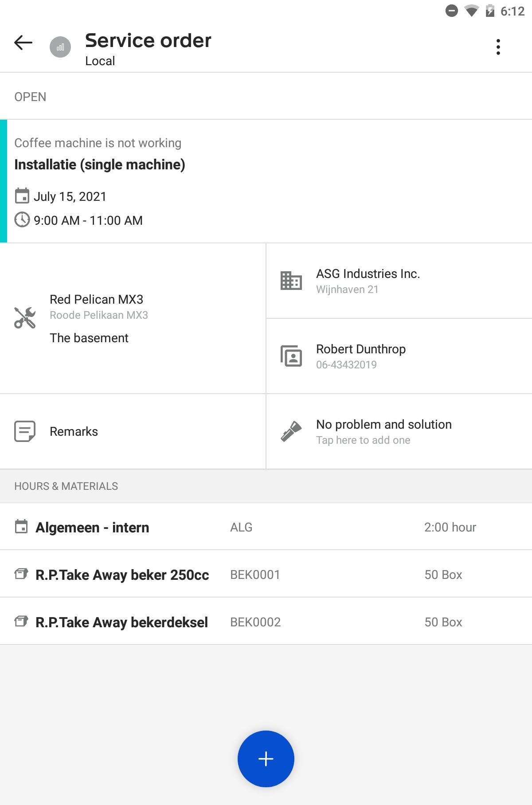Click the Remarks note icon
Viewport: 532px width, 805px height.
25,431
